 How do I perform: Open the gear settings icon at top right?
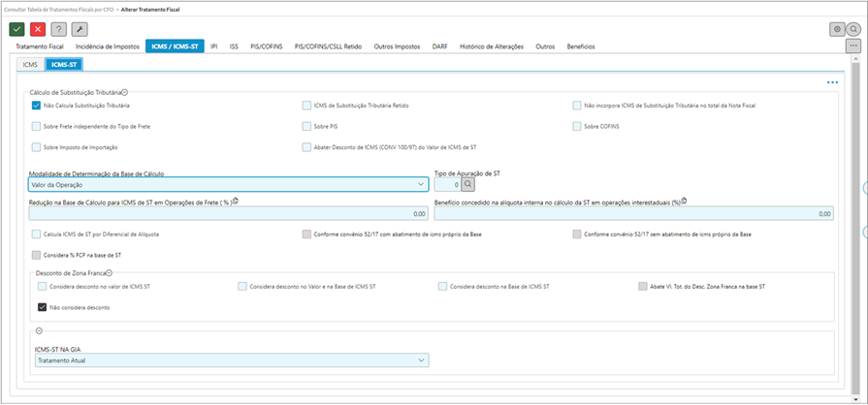(x=836, y=29)
